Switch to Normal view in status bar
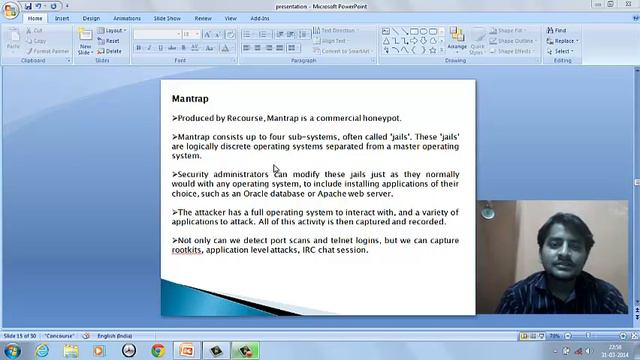Viewport: 640px width, 360px height. click(524, 336)
